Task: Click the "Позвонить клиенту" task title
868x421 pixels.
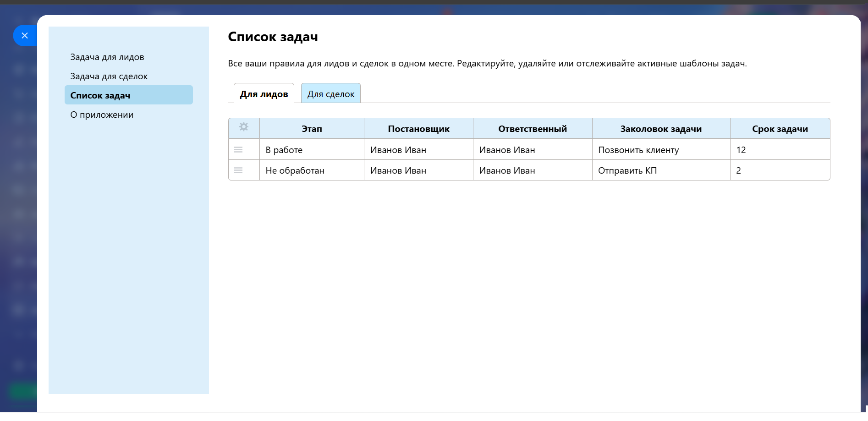Action: 639,150
